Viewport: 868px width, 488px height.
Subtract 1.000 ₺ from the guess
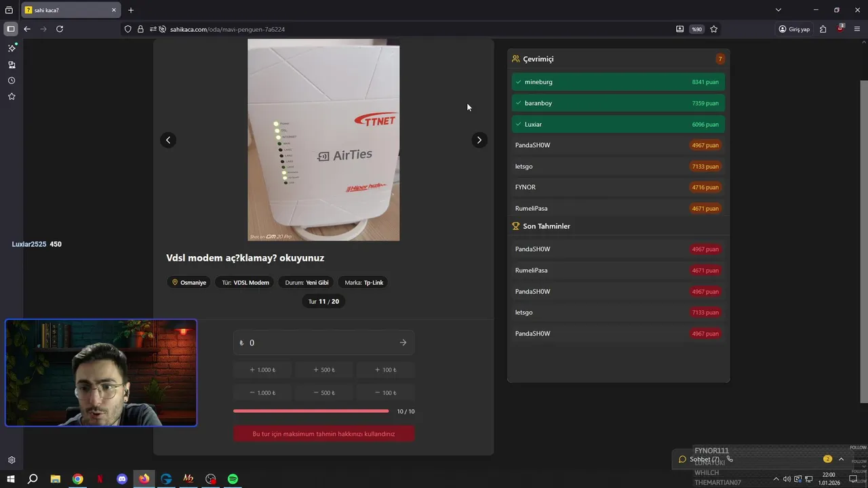tap(262, 393)
